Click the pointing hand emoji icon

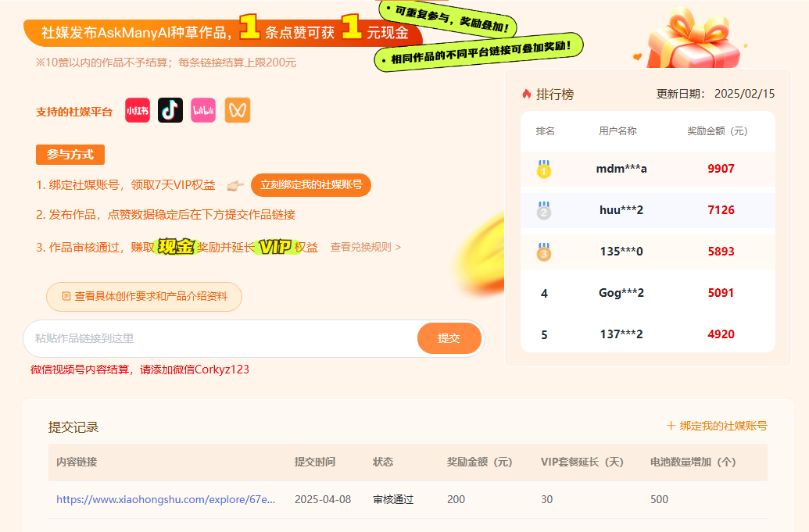tap(235, 185)
